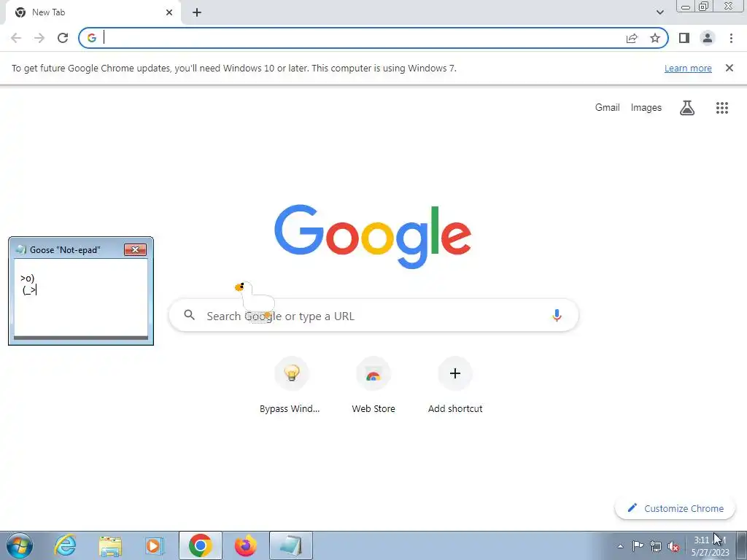Open Action Center flag icon

pos(638,545)
